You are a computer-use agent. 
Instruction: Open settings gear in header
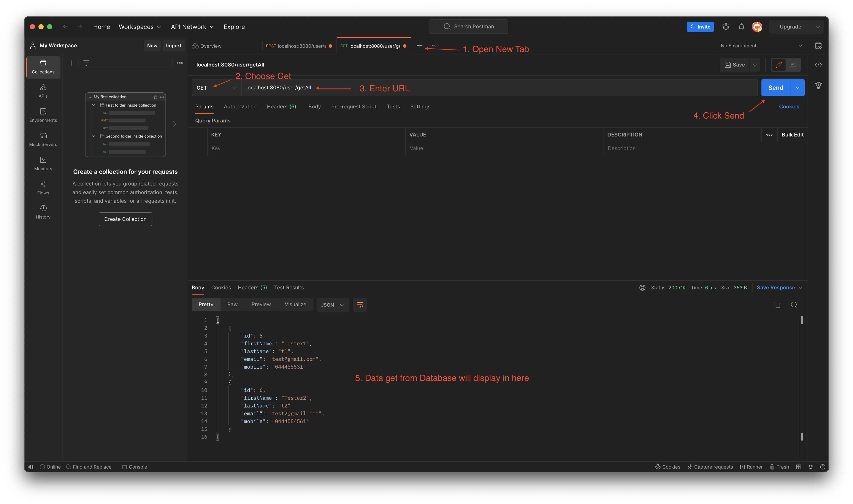[726, 27]
